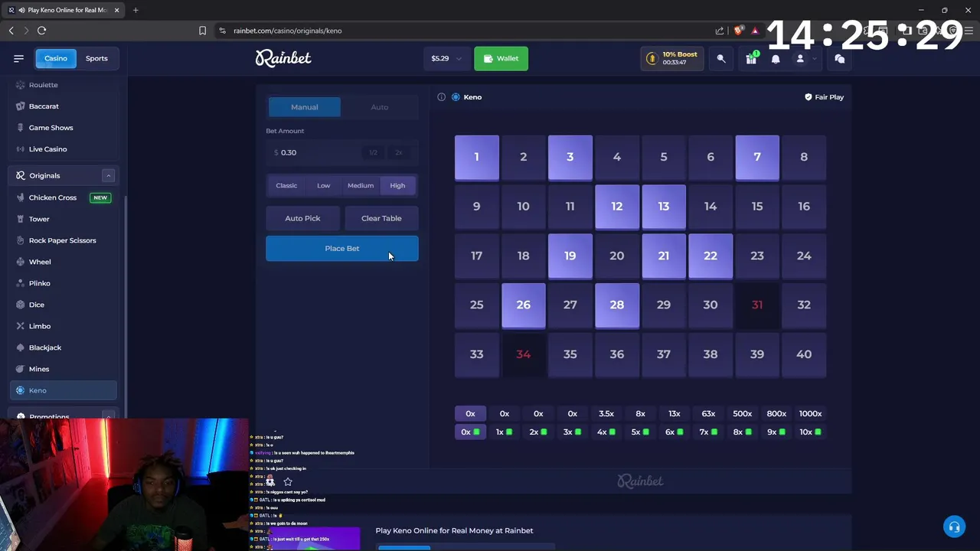Click Clear Table button
Screen dimensions: 980x551
point(381,218)
